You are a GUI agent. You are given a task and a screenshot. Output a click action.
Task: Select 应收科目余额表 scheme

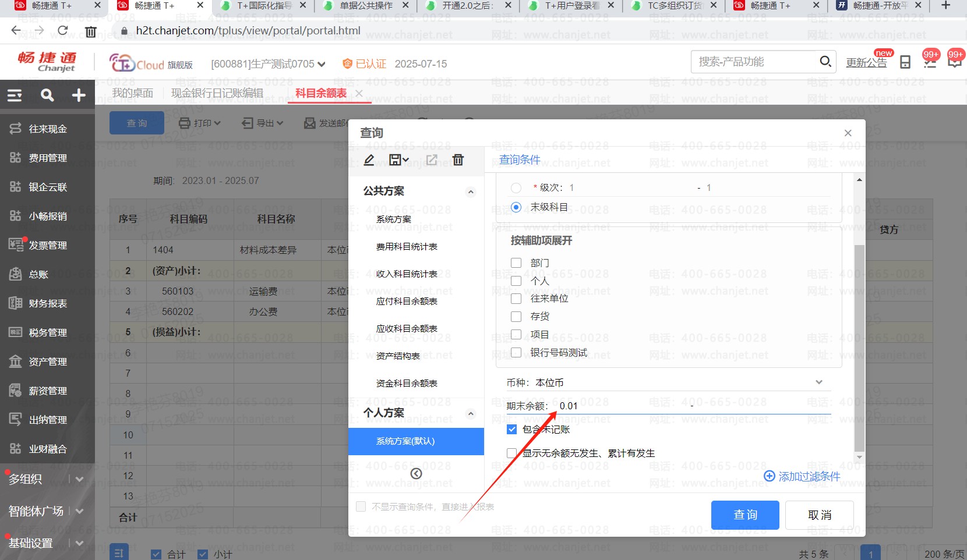pos(407,329)
